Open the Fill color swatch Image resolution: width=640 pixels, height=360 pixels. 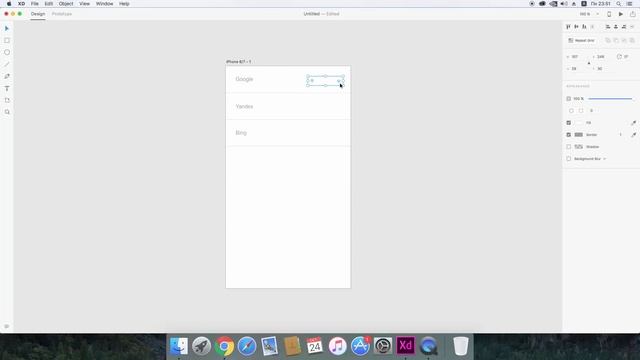(x=579, y=122)
